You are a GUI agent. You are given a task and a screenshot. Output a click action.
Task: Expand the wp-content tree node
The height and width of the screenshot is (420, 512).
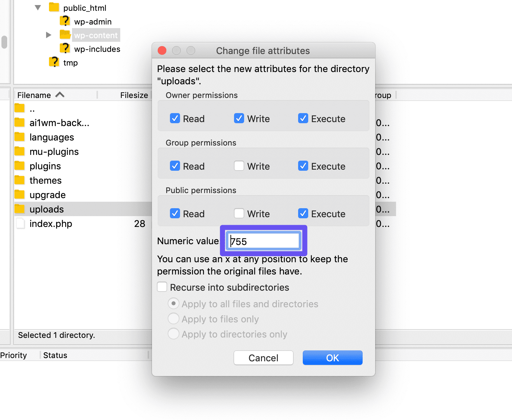(x=49, y=35)
